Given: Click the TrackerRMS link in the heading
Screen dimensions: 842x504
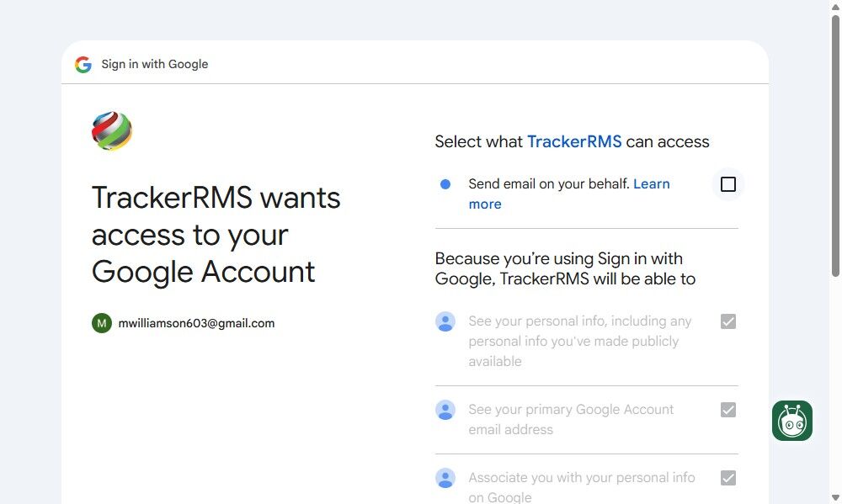Looking at the screenshot, I should click(574, 141).
